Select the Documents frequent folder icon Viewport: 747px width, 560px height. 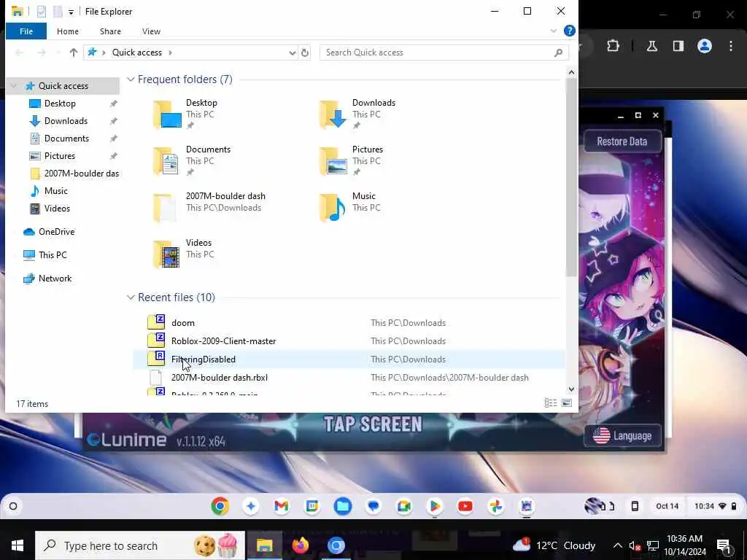(x=167, y=161)
